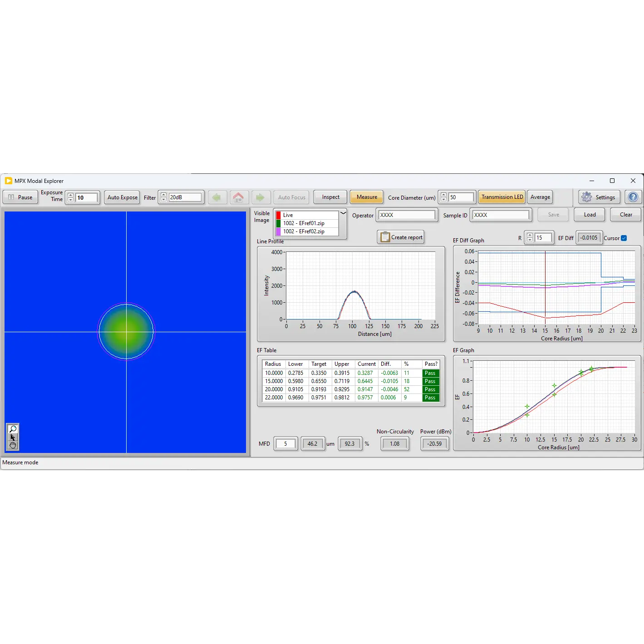Viewport: 644px width, 644px height.
Task: Select the magnifier zoom tool
Action: click(x=13, y=429)
